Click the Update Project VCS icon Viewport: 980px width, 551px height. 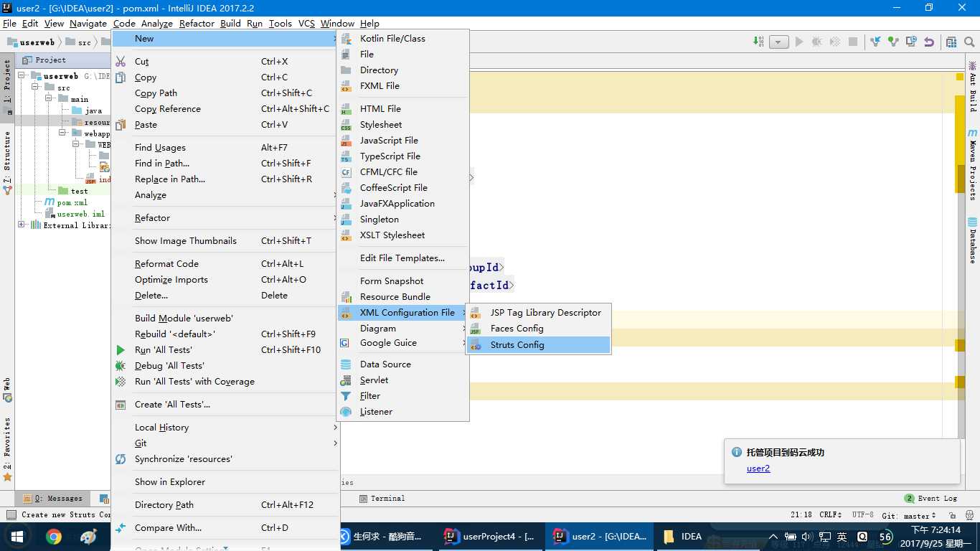coord(875,42)
